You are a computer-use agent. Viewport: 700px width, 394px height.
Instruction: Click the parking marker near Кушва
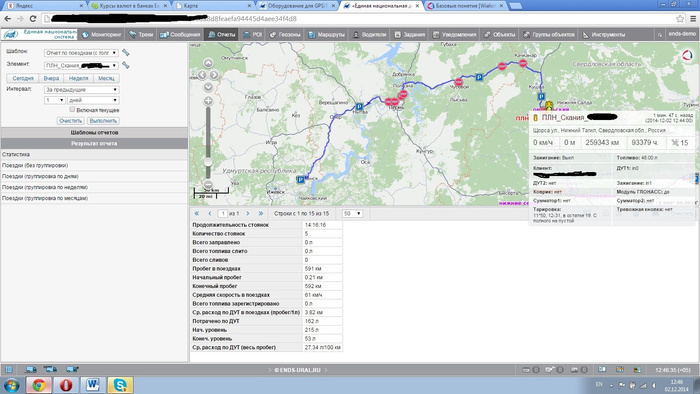pyautogui.click(x=541, y=96)
